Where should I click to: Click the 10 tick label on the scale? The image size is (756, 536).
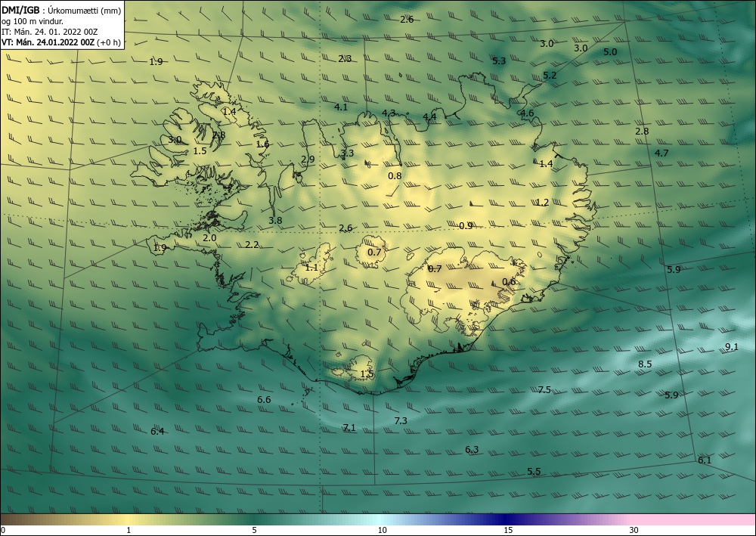[x=383, y=531]
